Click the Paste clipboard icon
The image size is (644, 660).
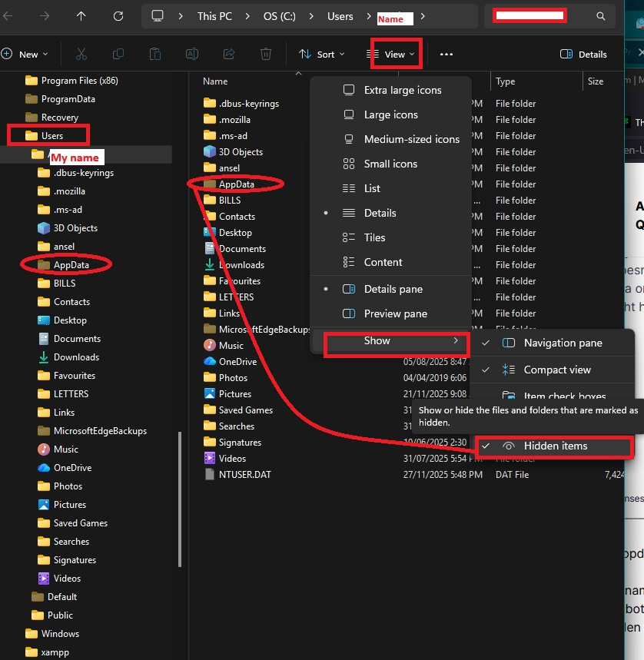154,54
